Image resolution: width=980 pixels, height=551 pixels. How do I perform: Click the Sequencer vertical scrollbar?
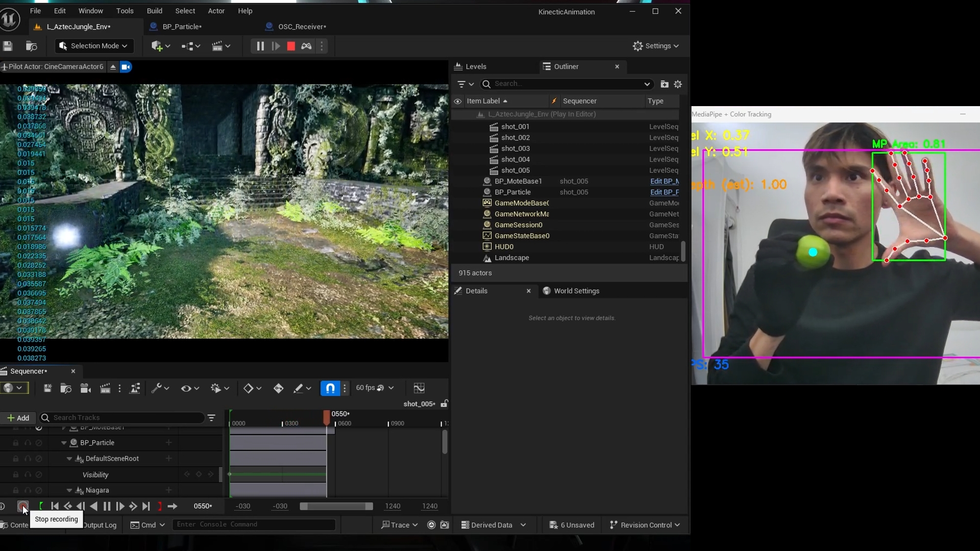[x=445, y=442]
